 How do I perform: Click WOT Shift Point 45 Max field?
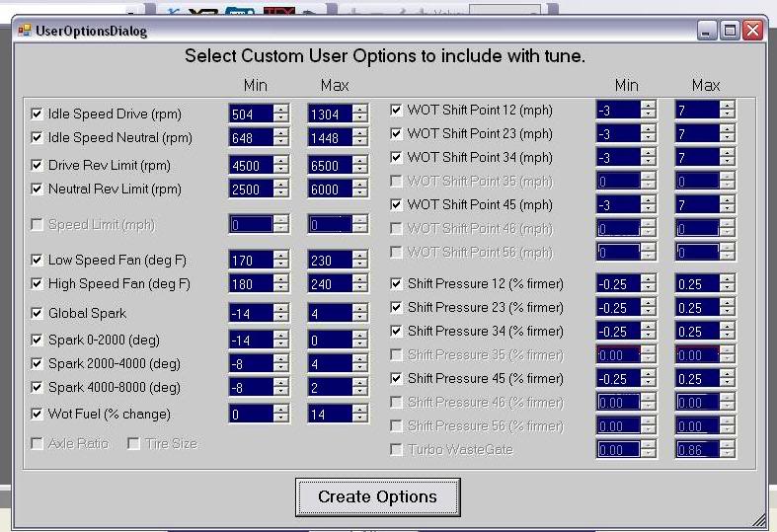tap(697, 204)
